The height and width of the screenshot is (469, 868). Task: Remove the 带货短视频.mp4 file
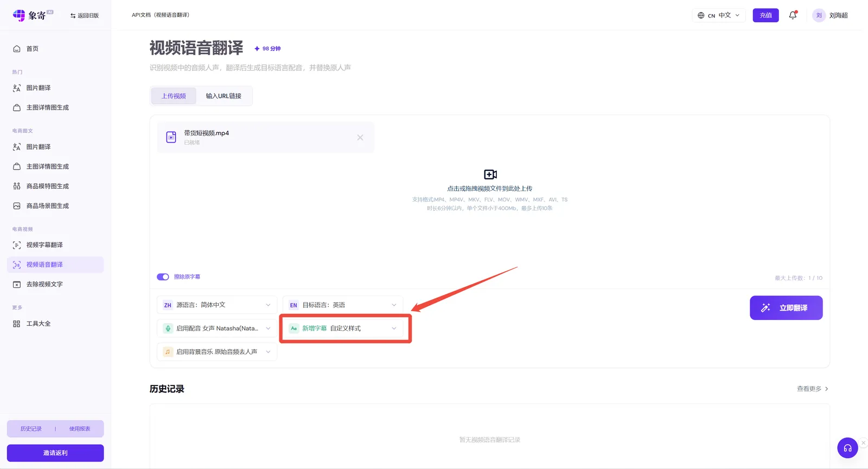(x=360, y=138)
